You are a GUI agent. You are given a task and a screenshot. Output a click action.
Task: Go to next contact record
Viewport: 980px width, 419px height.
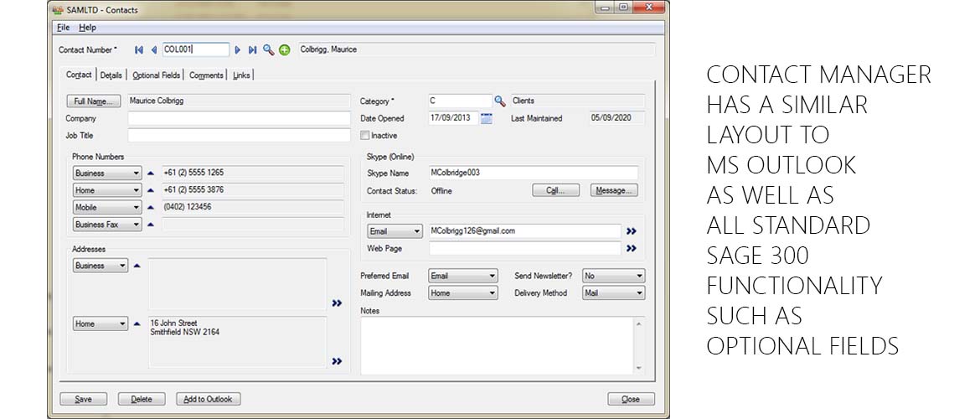(238, 50)
